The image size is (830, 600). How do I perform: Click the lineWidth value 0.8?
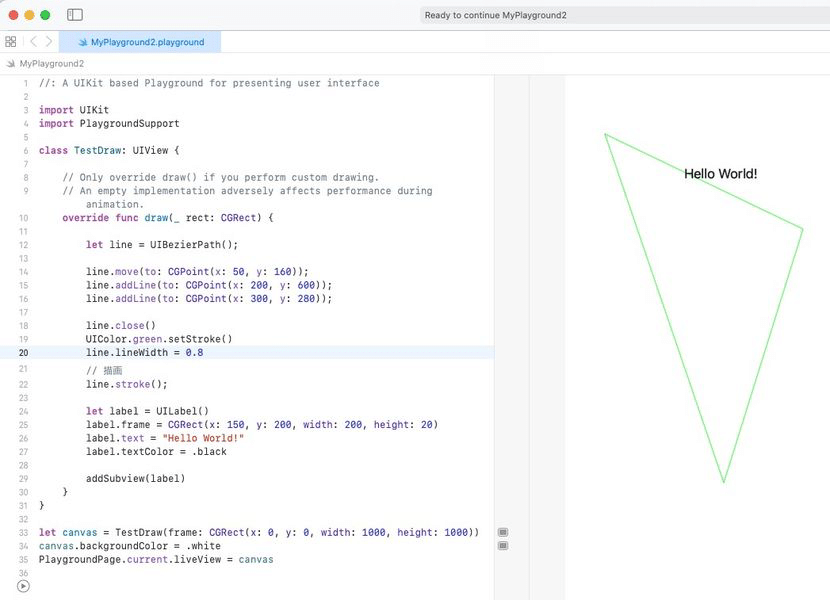(x=194, y=353)
